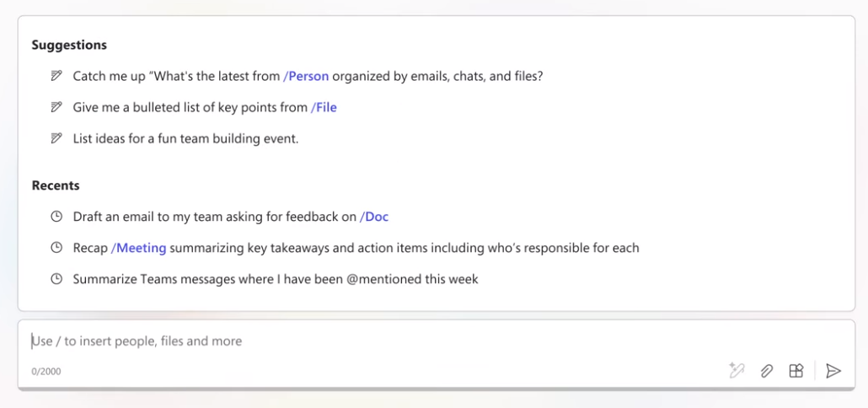Focus the "Use / to insert people" input box
This screenshot has height=408, width=868.
click(x=337, y=341)
